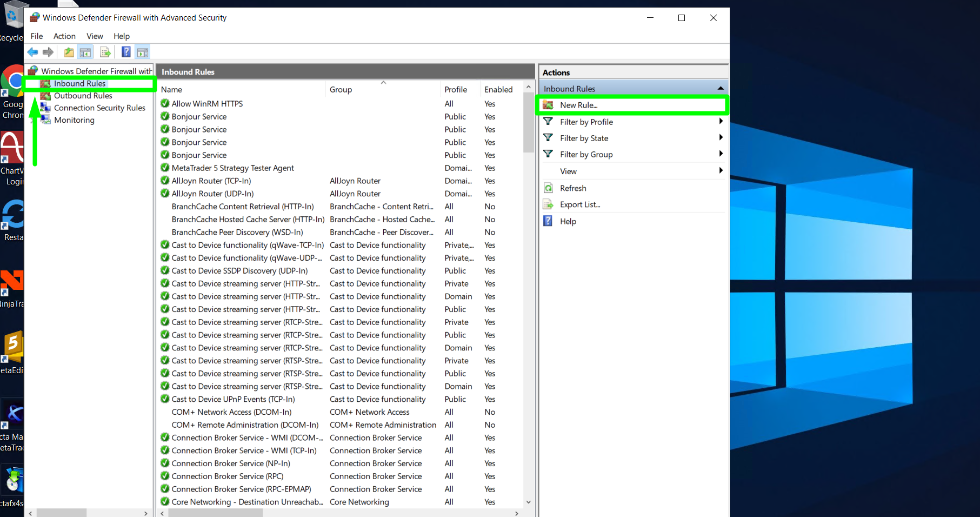
Task: Click the Forward arrow toolbar icon
Action: [48, 52]
